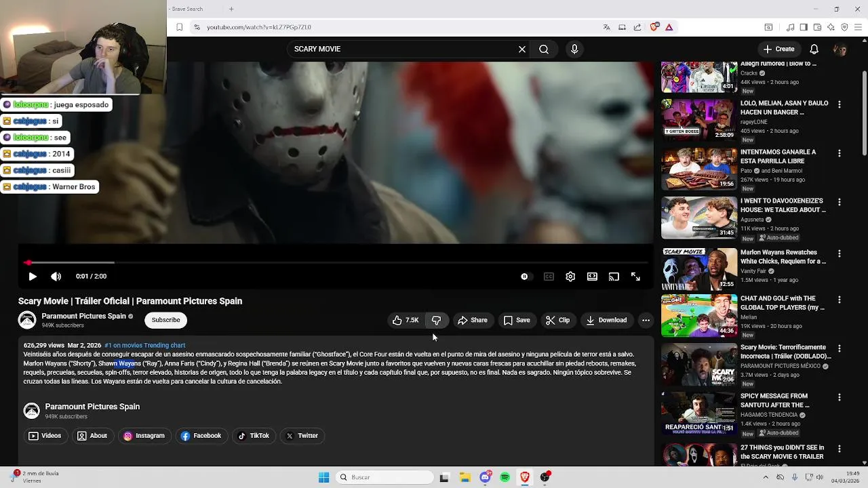868x488 pixels.
Task: Open Brave media playlist music icon
Action: [x=790, y=27]
